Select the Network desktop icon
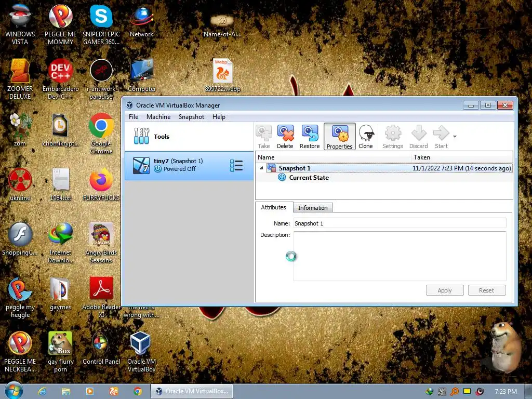This screenshot has height=399, width=532. pos(141,21)
